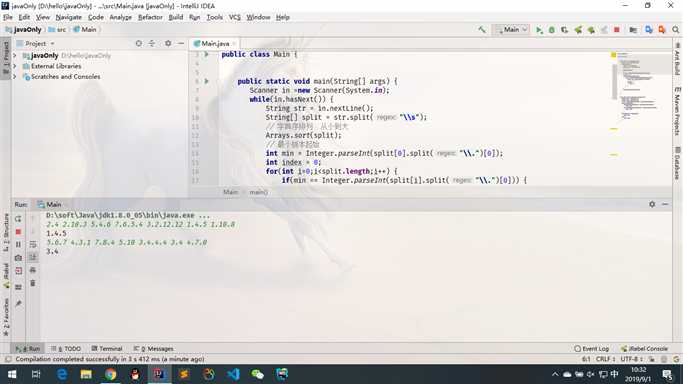Expand the External Libraries node
This screenshot has width=683, height=384.
15,66
